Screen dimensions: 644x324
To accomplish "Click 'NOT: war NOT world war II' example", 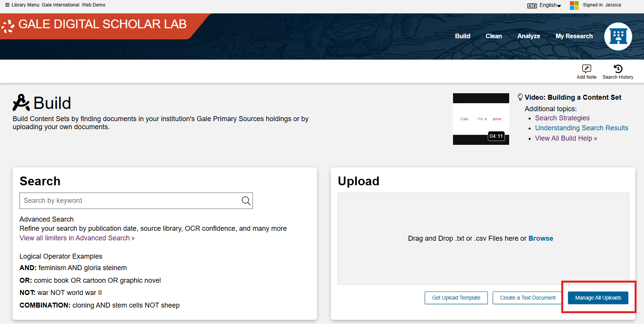I will click(x=60, y=293).
